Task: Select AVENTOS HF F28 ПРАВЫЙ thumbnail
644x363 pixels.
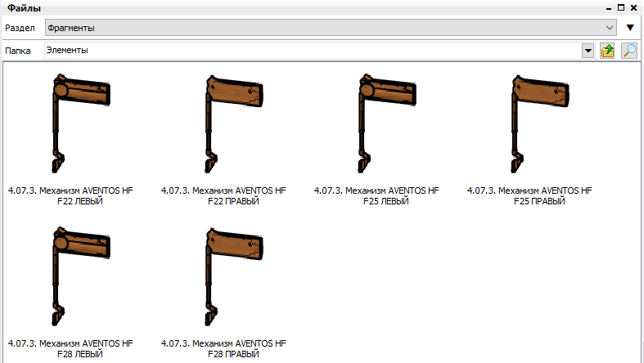Action: point(234,276)
